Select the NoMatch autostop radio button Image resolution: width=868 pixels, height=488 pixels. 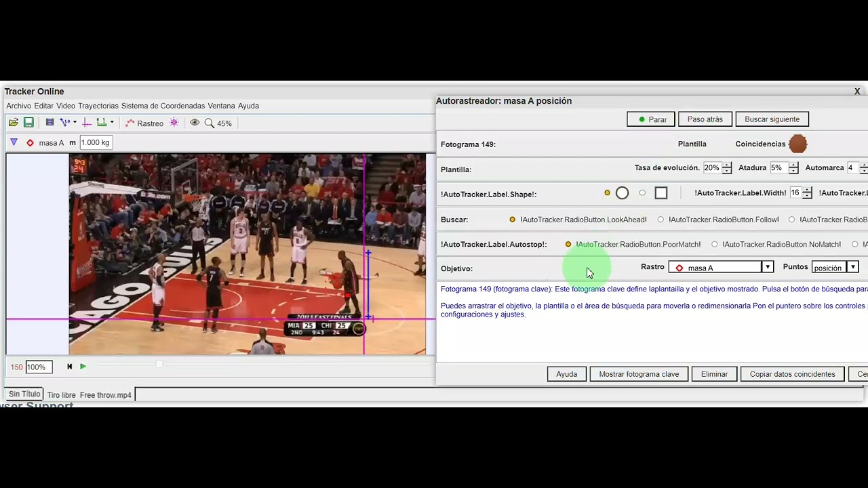(x=714, y=244)
